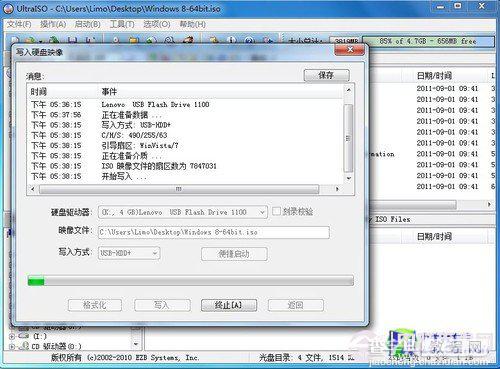Click the message log scroll-right arrow
The image size is (500, 369).
pyautogui.click(x=337, y=189)
